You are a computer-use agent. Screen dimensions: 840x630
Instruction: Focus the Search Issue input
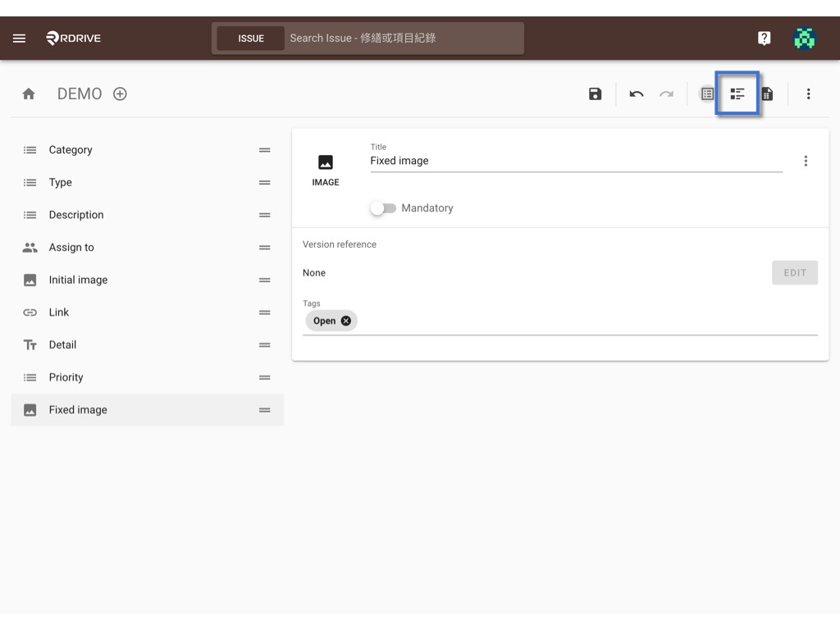coord(404,39)
